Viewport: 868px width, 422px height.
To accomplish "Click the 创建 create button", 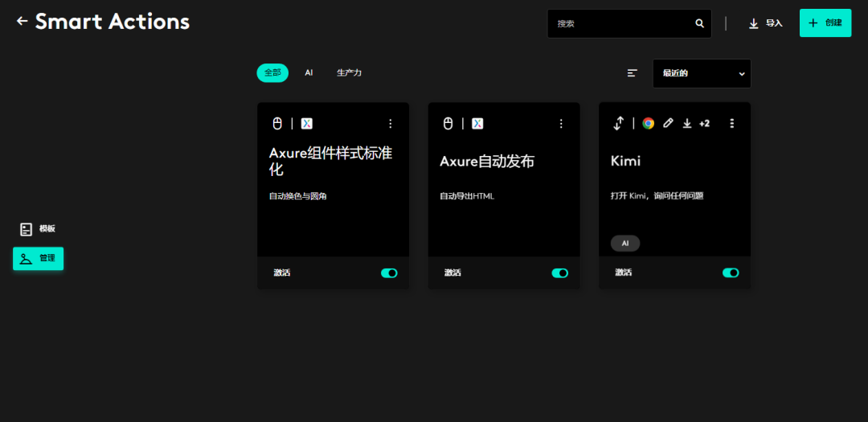I will click(825, 23).
